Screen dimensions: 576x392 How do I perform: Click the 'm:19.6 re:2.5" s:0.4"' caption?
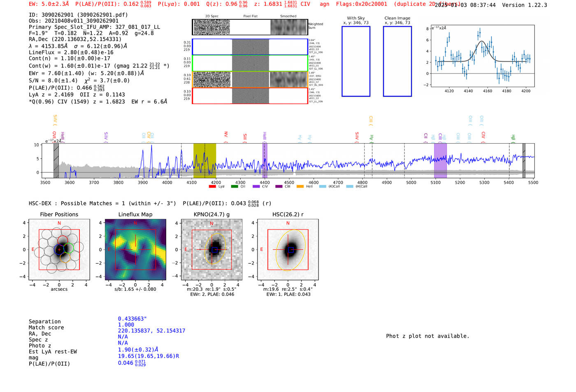[288, 289]
